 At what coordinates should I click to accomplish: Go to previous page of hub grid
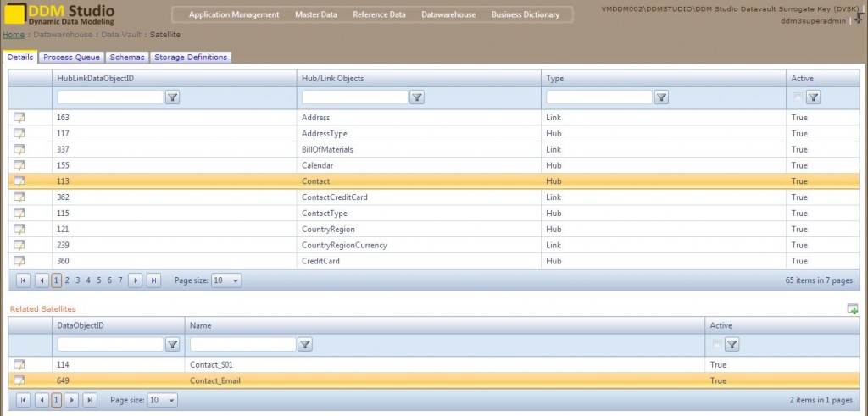coord(42,280)
